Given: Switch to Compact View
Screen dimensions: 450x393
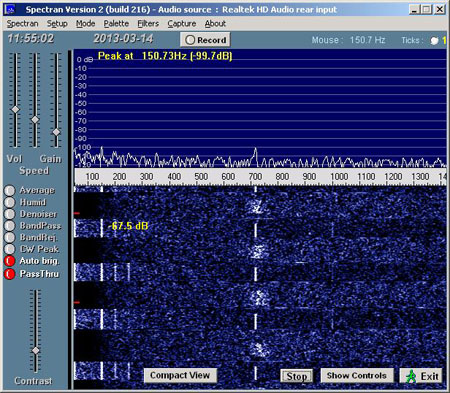Looking at the screenshot, I should (x=180, y=375).
